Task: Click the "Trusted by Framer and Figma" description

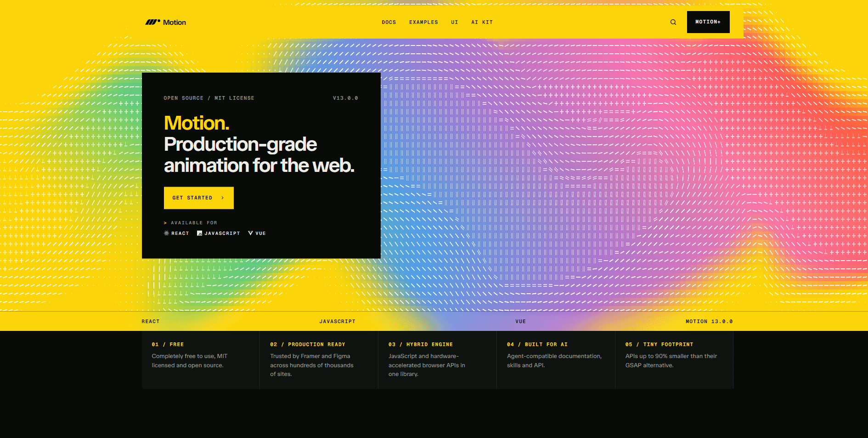Action: click(312, 365)
